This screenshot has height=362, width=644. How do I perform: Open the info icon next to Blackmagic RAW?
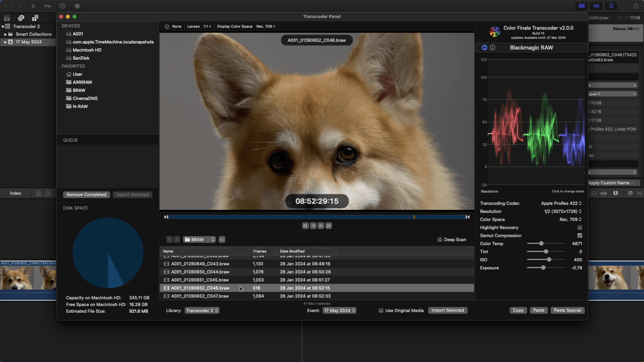[492, 47]
